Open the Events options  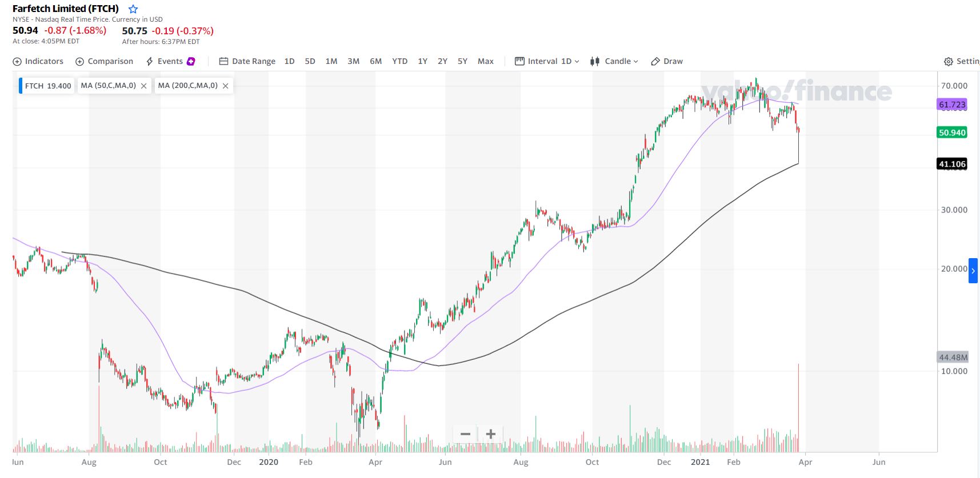164,61
